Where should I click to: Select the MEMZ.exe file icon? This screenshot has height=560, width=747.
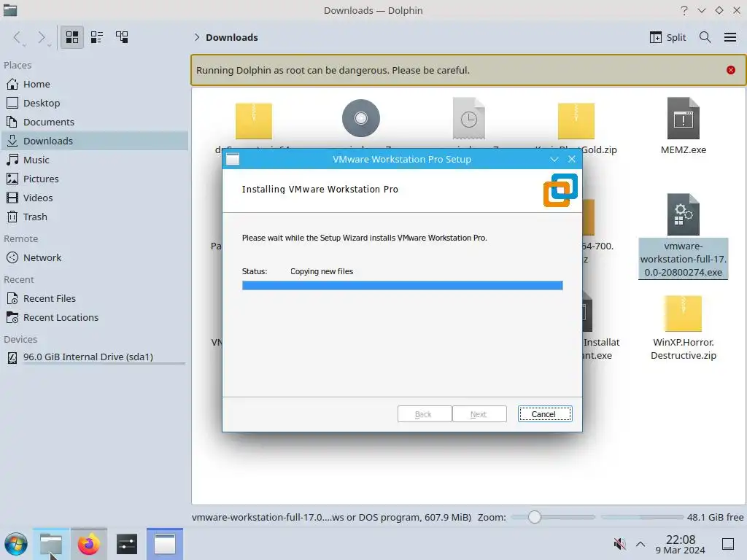point(683,119)
